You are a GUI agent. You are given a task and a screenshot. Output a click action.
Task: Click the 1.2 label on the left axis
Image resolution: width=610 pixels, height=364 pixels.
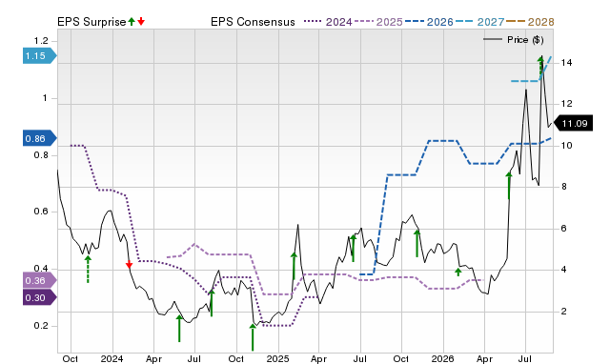41,41
